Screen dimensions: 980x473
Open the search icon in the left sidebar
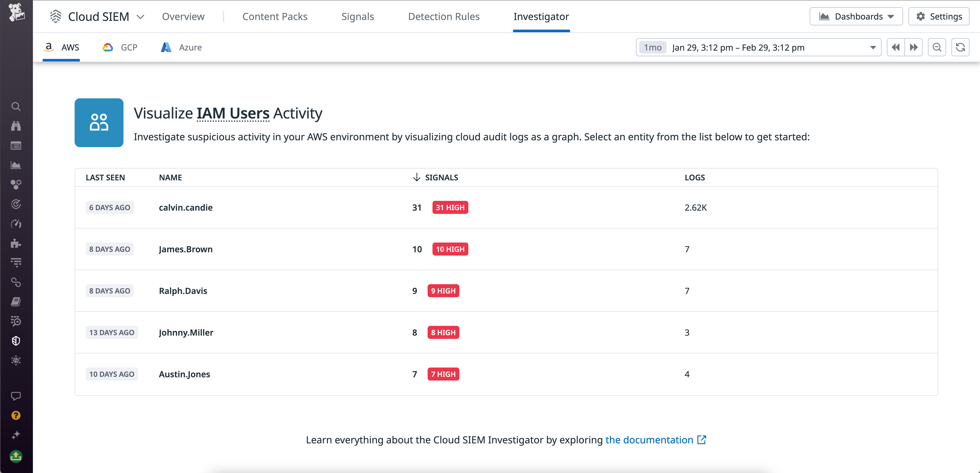(16, 107)
